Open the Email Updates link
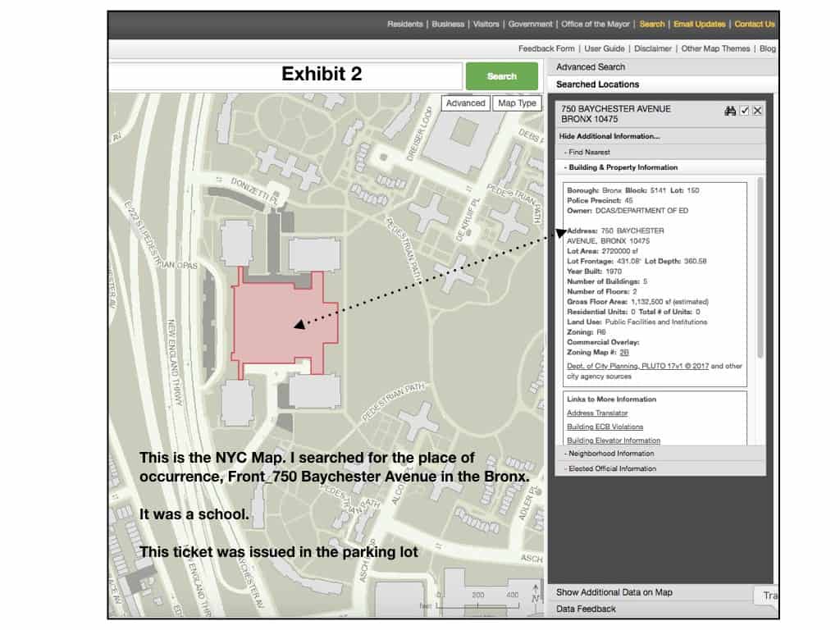Image resolution: width=840 pixels, height=630 pixels. tap(699, 25)
